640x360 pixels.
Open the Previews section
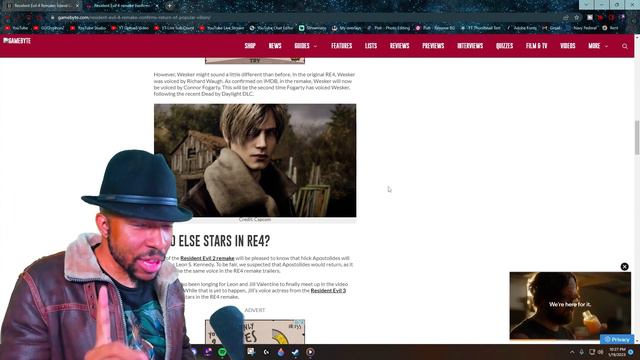coord(433,46)
